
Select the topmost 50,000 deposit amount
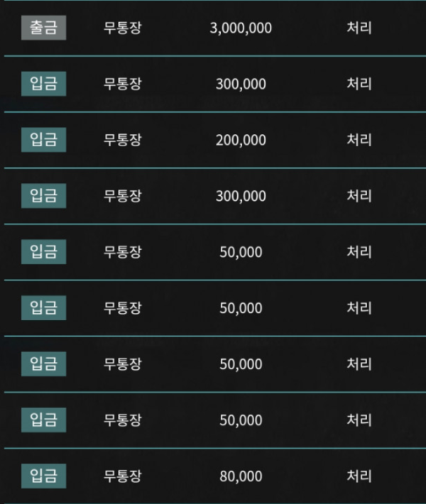(x=241, y=252)
